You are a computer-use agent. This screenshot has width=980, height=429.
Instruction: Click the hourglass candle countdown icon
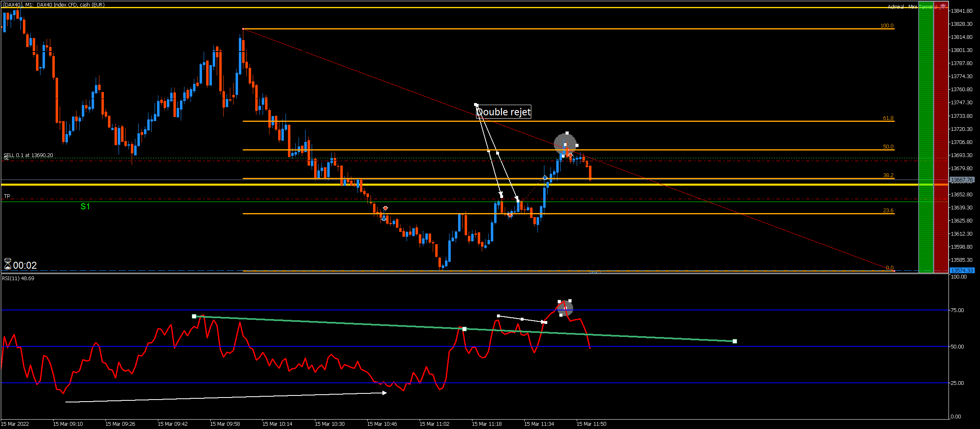tap(8, 264)
